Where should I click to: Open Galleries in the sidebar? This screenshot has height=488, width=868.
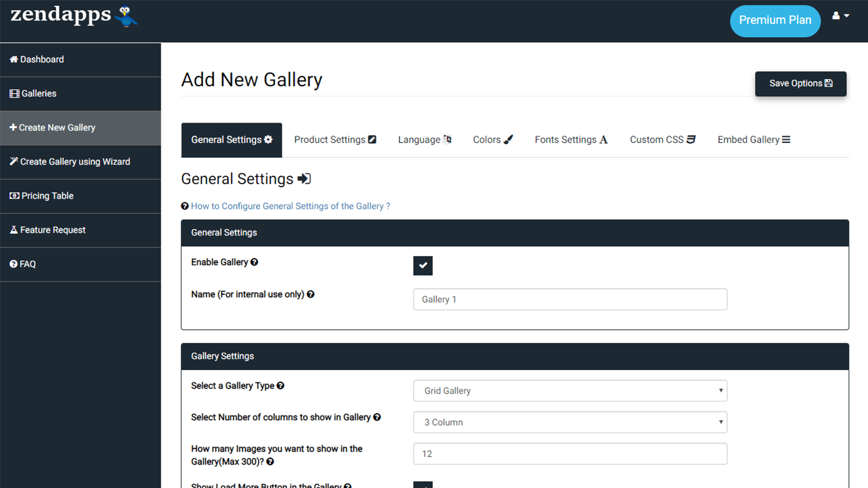click(80, 94)
